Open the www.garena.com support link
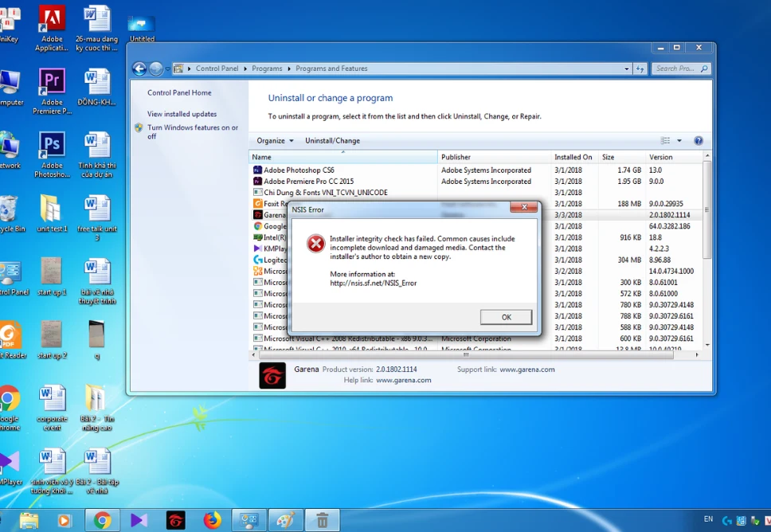This screenshot has width=771, height=532. click(x=527, y=370)
